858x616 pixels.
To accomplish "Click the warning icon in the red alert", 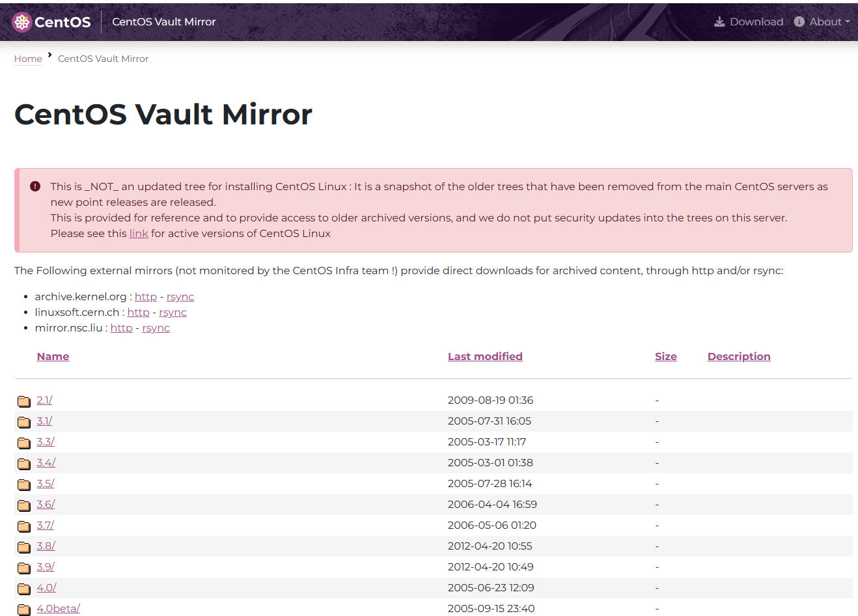I will (35, 186).
